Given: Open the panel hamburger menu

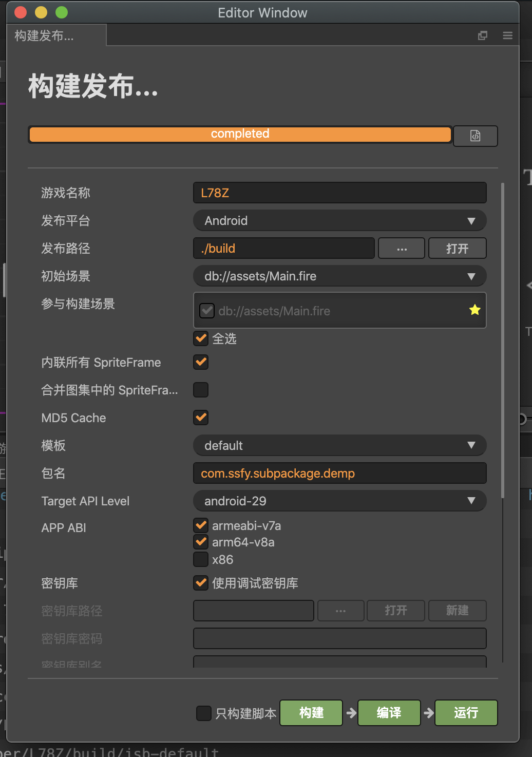Looking at the screenshot, I should [x=508, y=35].
